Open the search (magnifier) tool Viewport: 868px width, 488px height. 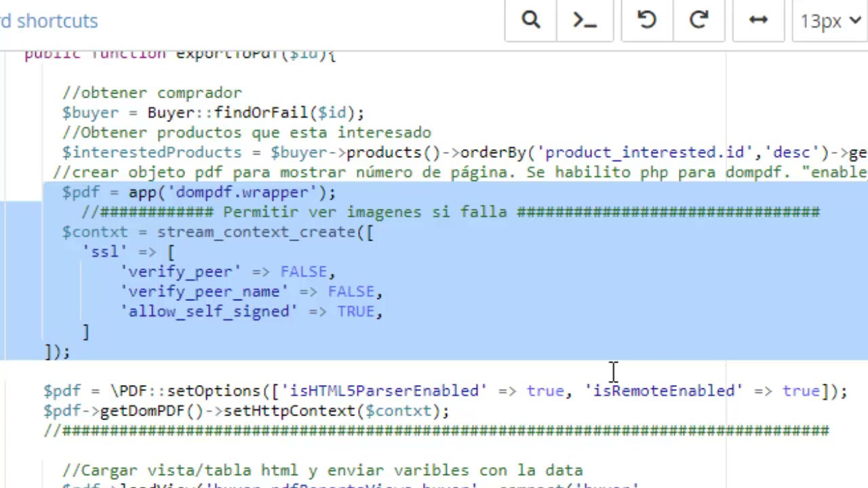pyautogui.click(x=531, y=20)
